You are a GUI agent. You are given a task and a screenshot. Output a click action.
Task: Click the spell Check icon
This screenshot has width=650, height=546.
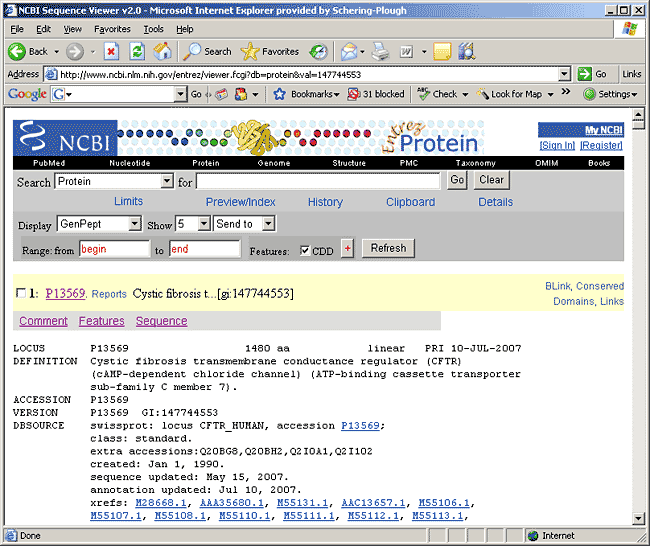point(423,94)
